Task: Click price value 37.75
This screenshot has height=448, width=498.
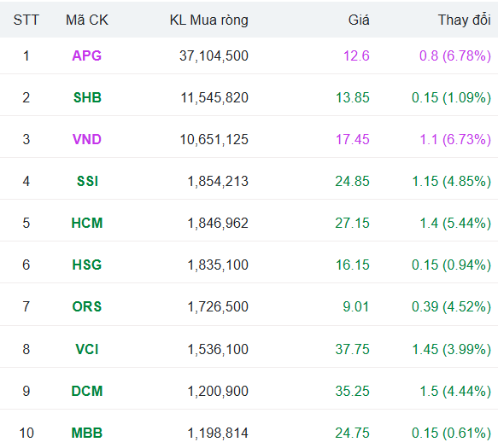Action: [x=352, y=349]
